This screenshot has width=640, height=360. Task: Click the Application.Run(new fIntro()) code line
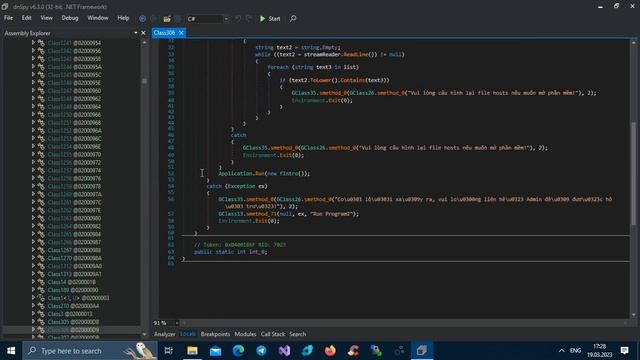(264, 173)
